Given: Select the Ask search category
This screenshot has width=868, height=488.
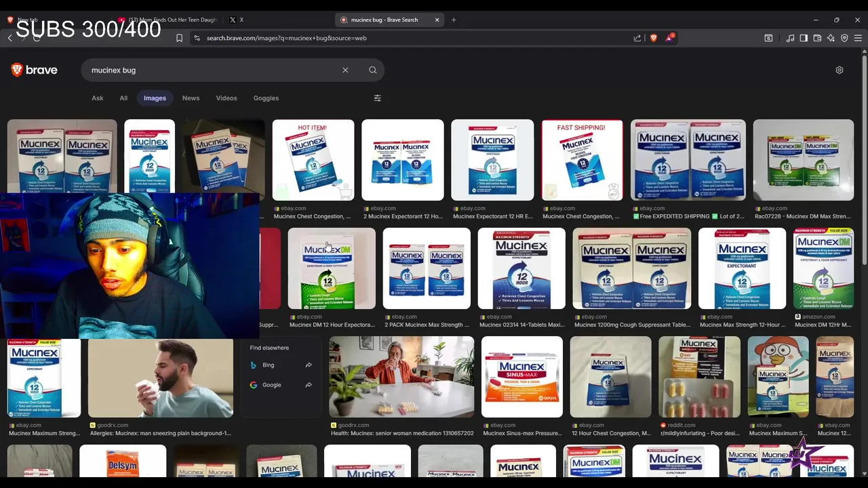Looking at the screenshot, I should [x=98, y=98].
